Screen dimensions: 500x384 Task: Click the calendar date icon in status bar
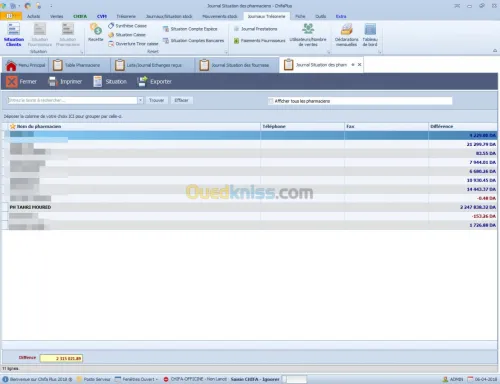[470, 379]
